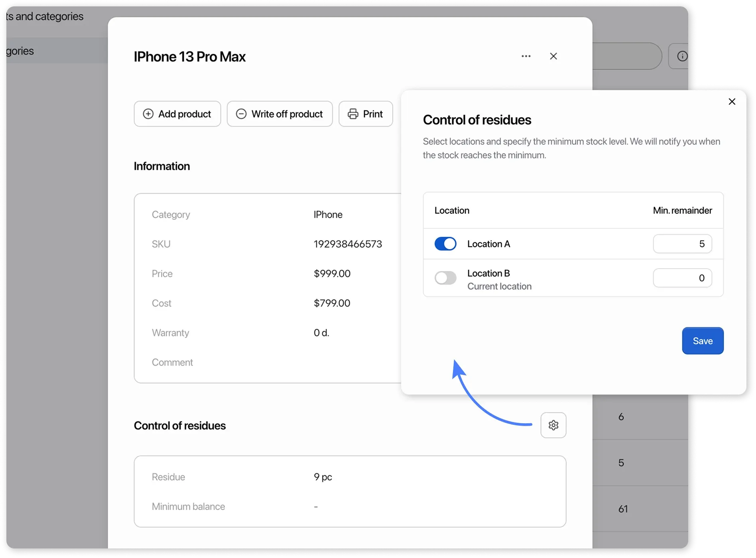Save the minimum stock settings
756x558 pixels.
tap(702, 341)
